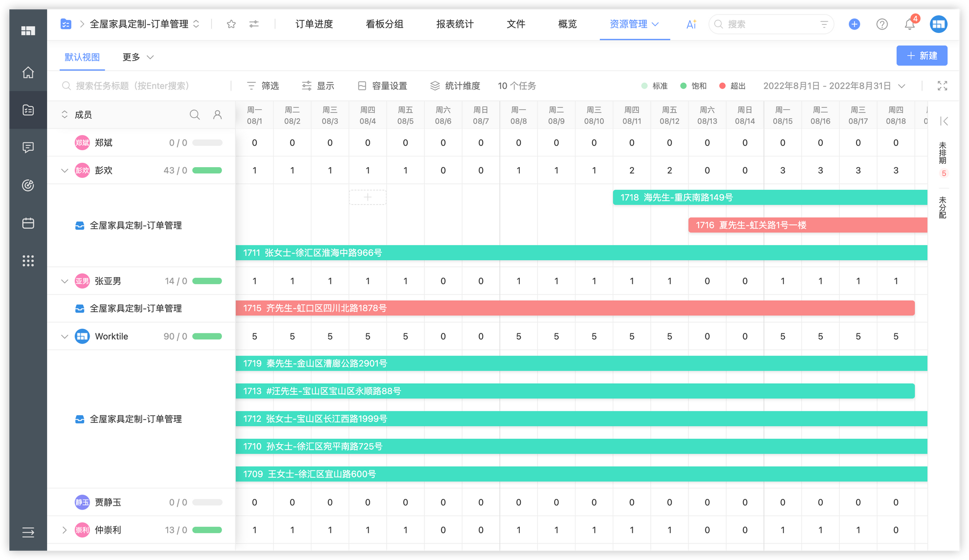Click the fullscreen expand icon
Image resolution: width=969 pixels, height=560 pixels.
(x=942, y=86)
